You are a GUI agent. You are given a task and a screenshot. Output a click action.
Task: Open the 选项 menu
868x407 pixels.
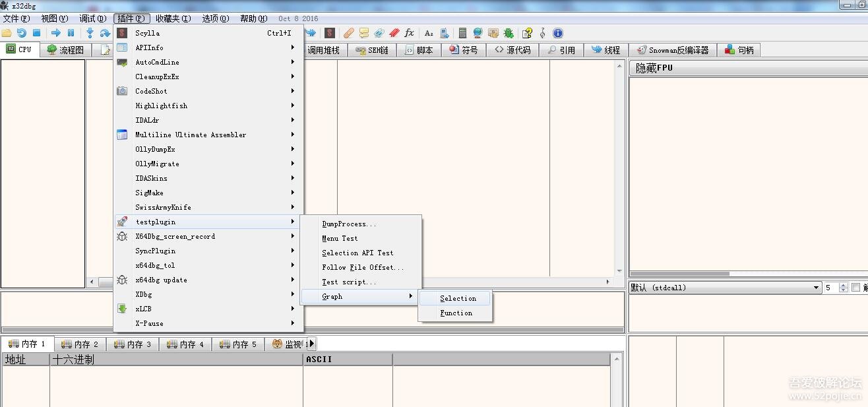click(216, 18)
